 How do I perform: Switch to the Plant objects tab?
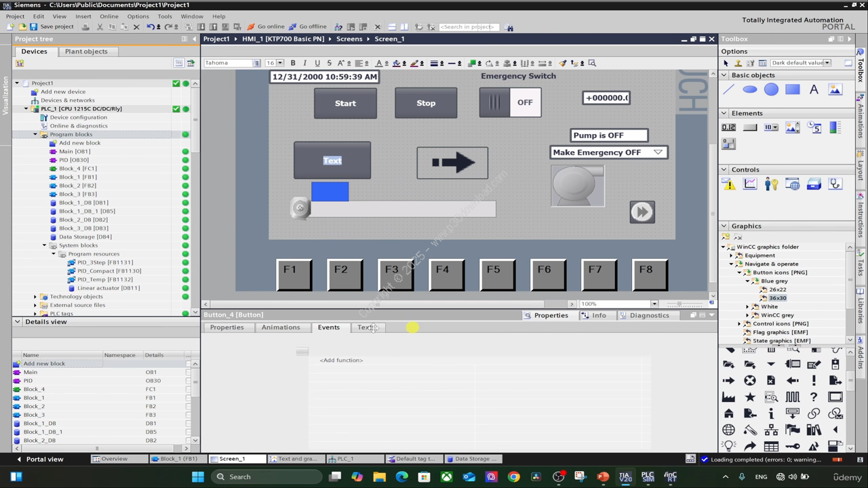point(86,52)
